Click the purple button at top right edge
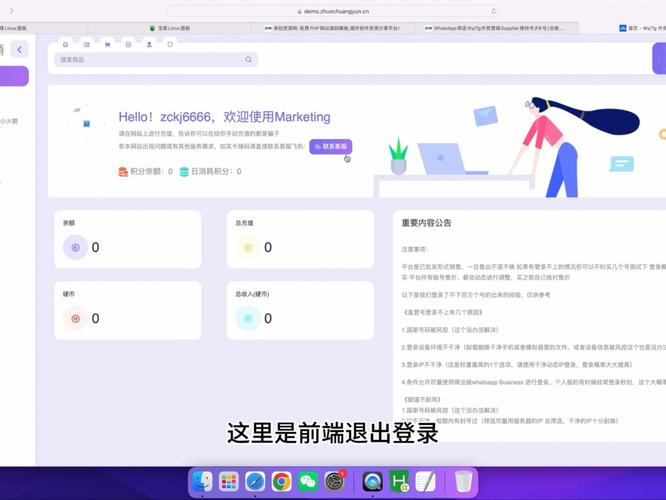Viewport: 666px width, 500px height. 659,58
